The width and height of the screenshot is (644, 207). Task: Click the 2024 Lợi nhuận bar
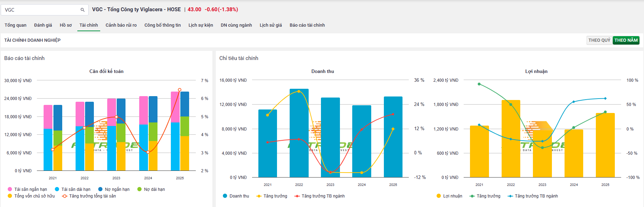(574, 154)
